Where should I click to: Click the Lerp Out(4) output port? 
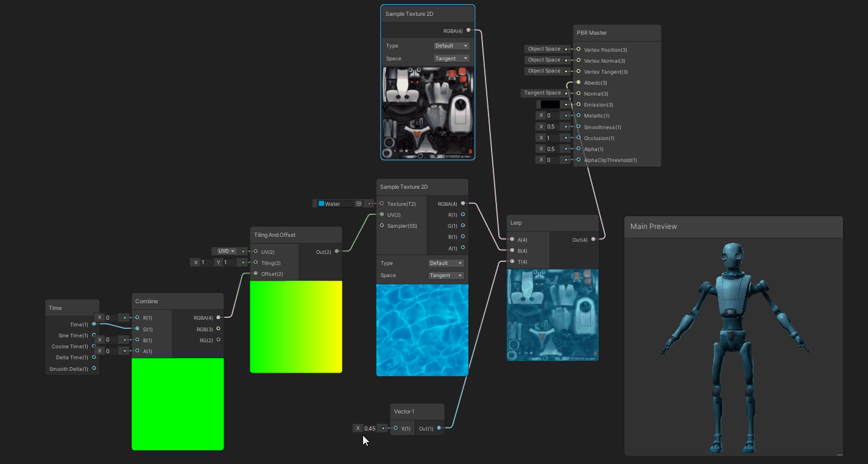point(593,239)
